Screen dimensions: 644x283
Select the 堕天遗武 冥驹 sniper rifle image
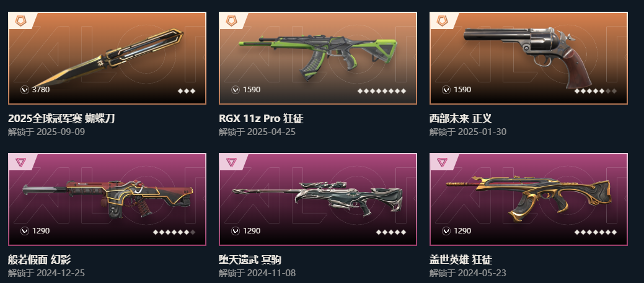point(316,198)
